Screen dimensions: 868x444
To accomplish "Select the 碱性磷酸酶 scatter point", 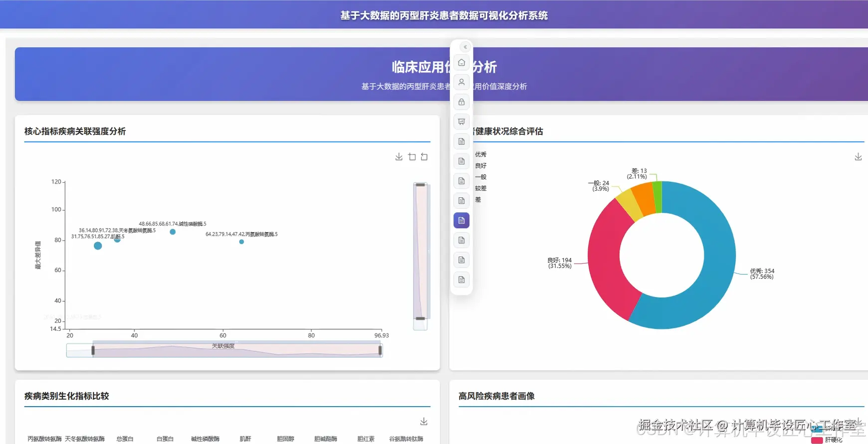I will tap(173, 232).
